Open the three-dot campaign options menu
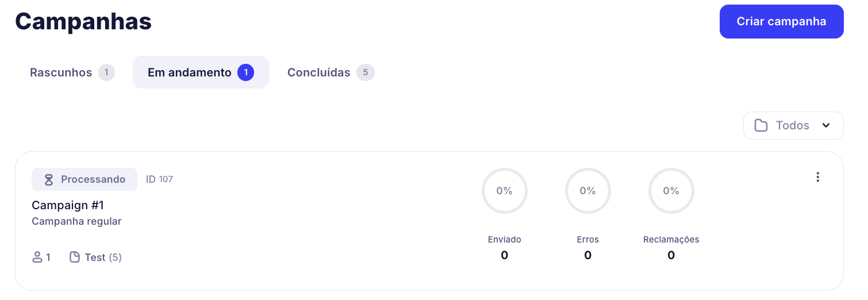This screenshot has width=868, height=300. pyautogui.click(x=817, y=178)
